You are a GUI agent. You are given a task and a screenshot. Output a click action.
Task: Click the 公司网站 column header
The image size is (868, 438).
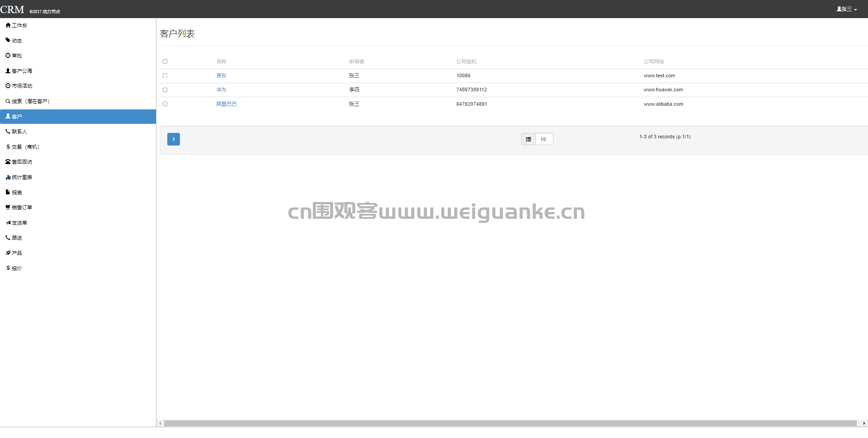click(x=654, y=61)
